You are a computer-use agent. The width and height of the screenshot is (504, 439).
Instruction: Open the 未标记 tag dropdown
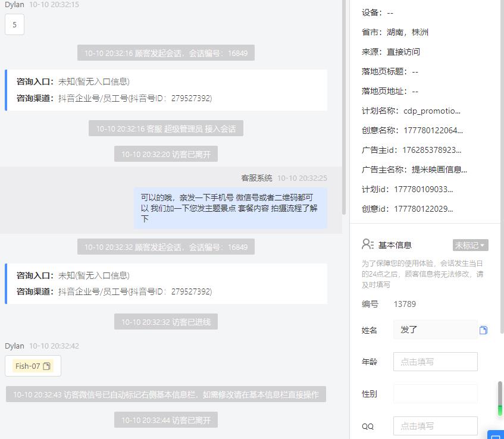pyautogui.click(x=470, y=245)
